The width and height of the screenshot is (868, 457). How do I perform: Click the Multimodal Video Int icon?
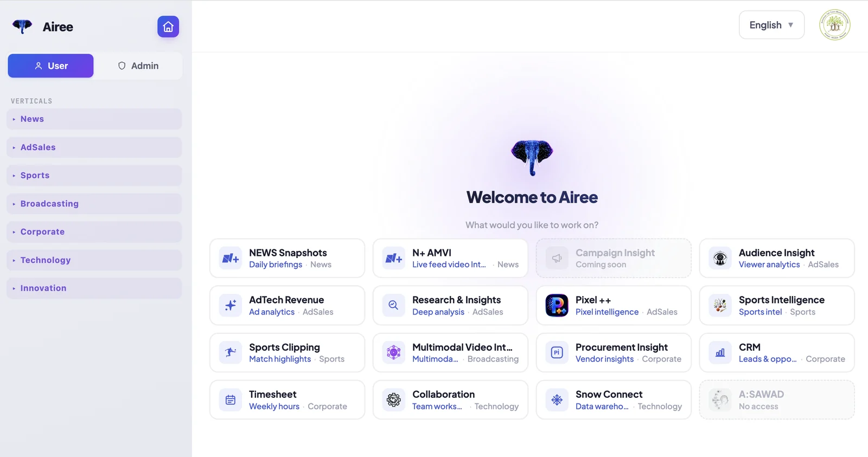(394, 353)
